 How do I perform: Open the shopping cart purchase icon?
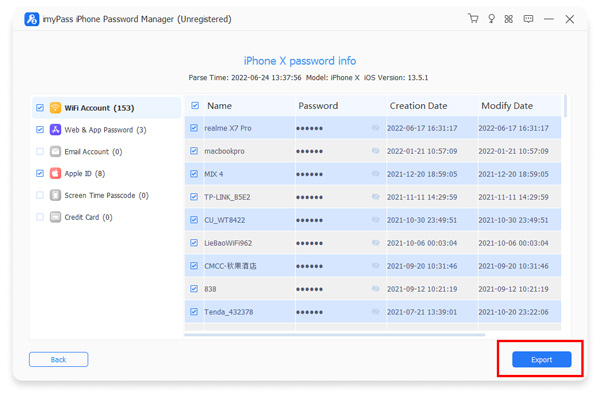coord(473,18)
